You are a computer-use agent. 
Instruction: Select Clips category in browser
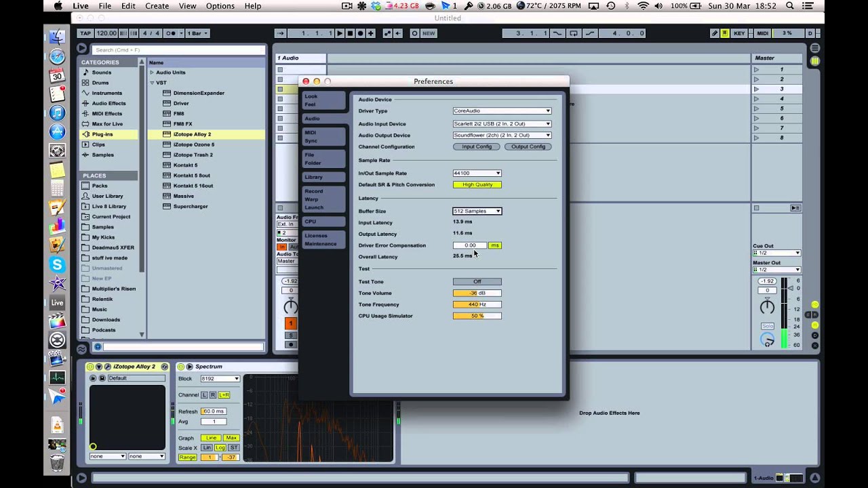[99, 144]
